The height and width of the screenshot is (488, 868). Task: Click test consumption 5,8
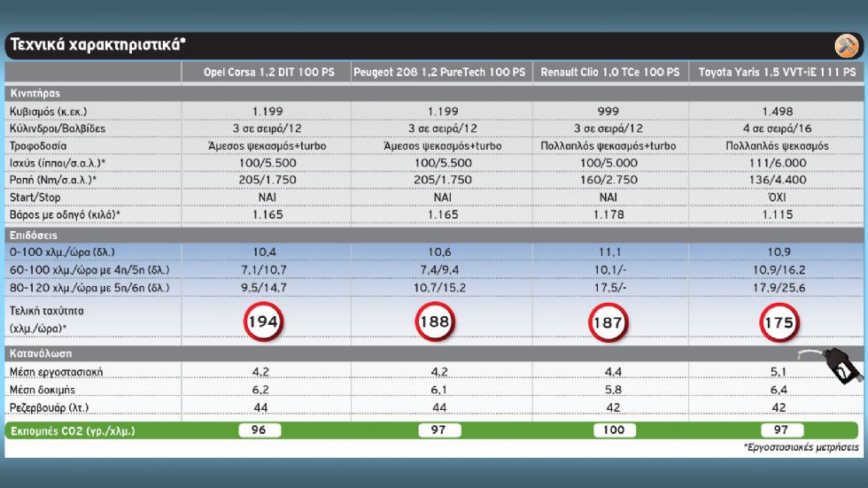pyautogui.click(x=613, y=390)
